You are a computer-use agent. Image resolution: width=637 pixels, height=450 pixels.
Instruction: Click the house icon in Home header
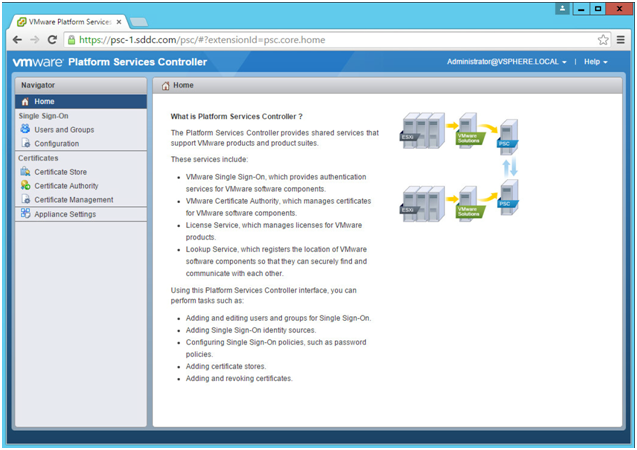[165, 86]
